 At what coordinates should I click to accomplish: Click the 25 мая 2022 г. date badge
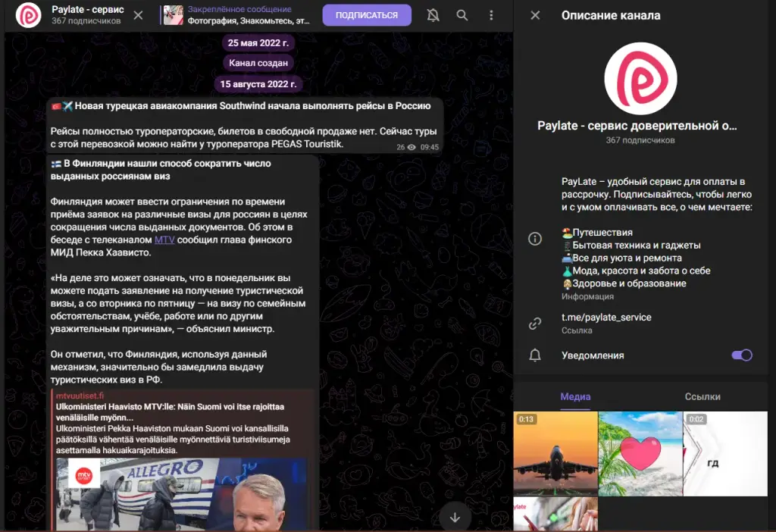pos(258,43)
